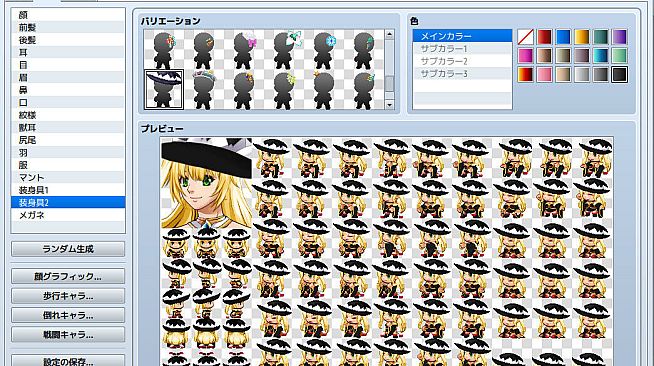Select the purple color swatch
The width and height of the screenshot is (654, 366).
click(x=619, y=37)
